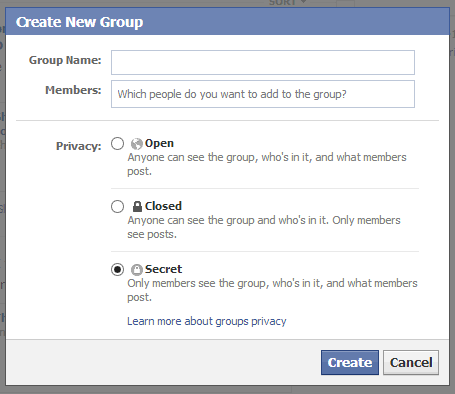This screenshot has height=394, width=455.
Task: Click the Privacy section label
Action: pos(79,146)
